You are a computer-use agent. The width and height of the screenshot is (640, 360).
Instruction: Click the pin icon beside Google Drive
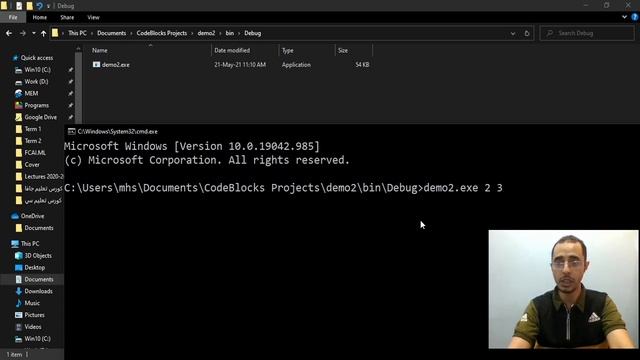70,117
